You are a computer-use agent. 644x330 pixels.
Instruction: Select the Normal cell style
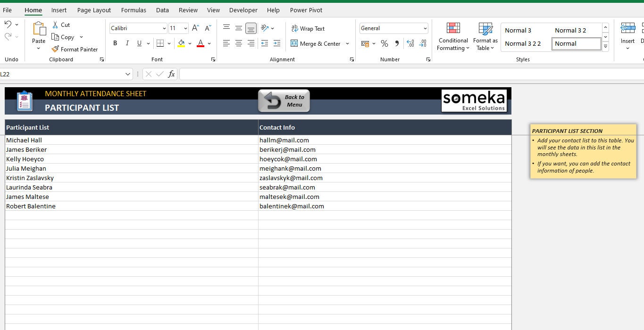point(577,43)
